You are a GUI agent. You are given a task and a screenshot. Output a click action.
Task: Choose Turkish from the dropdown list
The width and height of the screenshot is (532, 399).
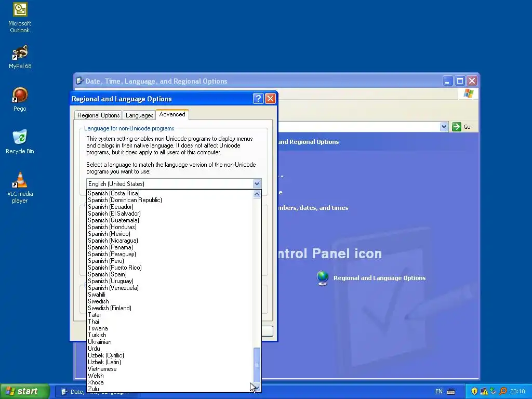pyautogui.click(x=170, y=335)
